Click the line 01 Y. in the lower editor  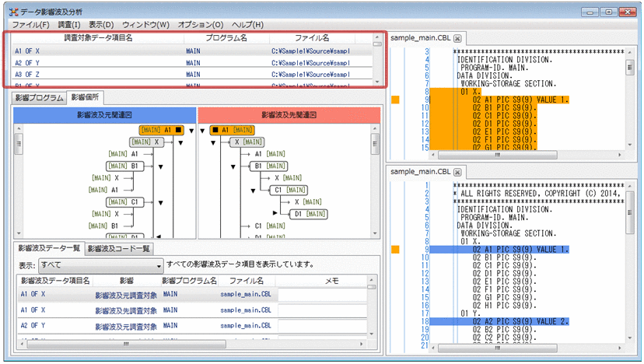click(x=471, y=313)
